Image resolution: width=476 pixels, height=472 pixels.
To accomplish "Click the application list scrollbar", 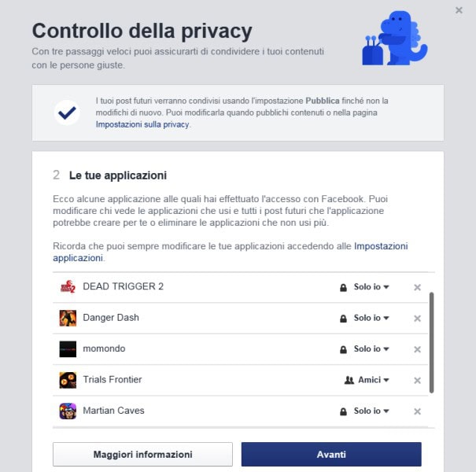I will click(x=431, y=342).
